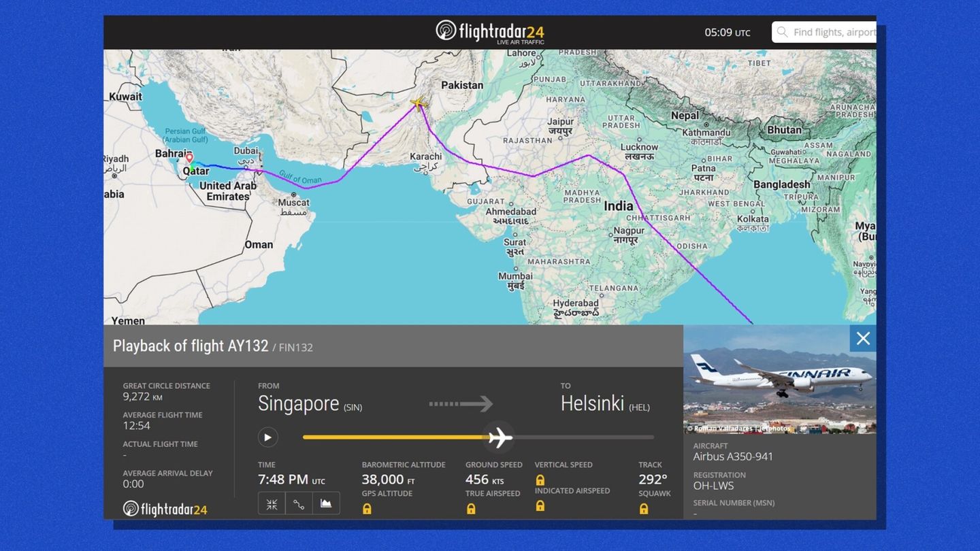Click the 0:00 average arrival delay

pyautogui.click(x=133, y=484)
